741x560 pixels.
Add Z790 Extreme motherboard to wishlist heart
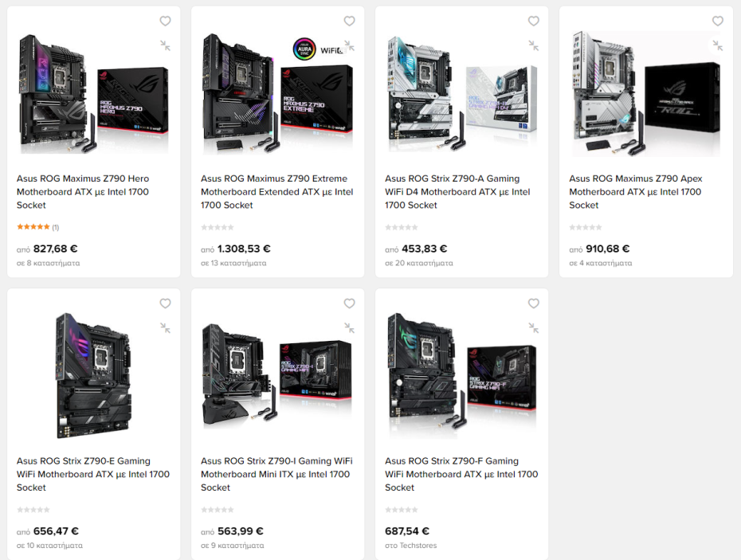[x=349, y=21]
